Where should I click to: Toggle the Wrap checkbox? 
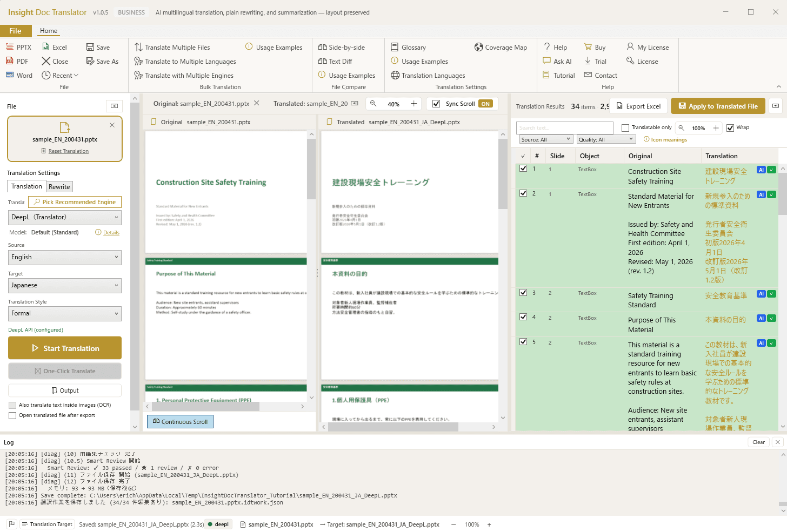(x=730, y=128)
